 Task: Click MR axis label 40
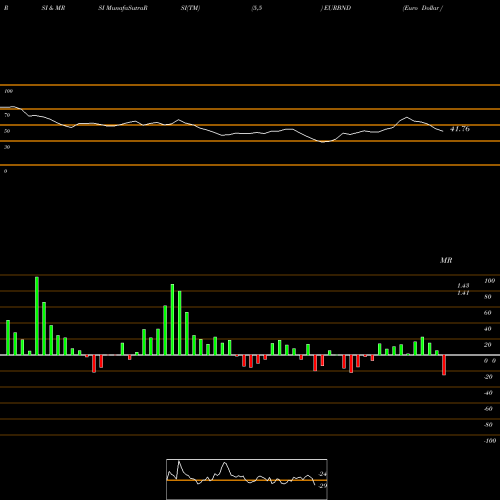[x=488, y=329]
